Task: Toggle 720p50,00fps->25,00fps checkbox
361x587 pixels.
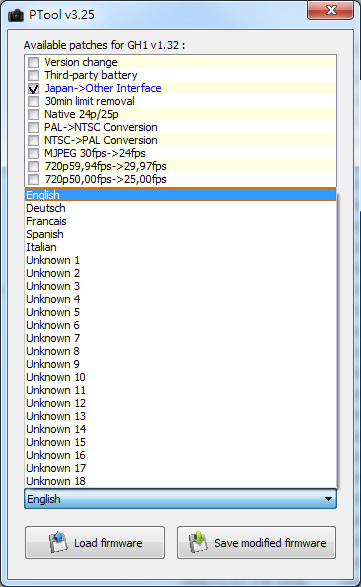Action: (33, 179)
